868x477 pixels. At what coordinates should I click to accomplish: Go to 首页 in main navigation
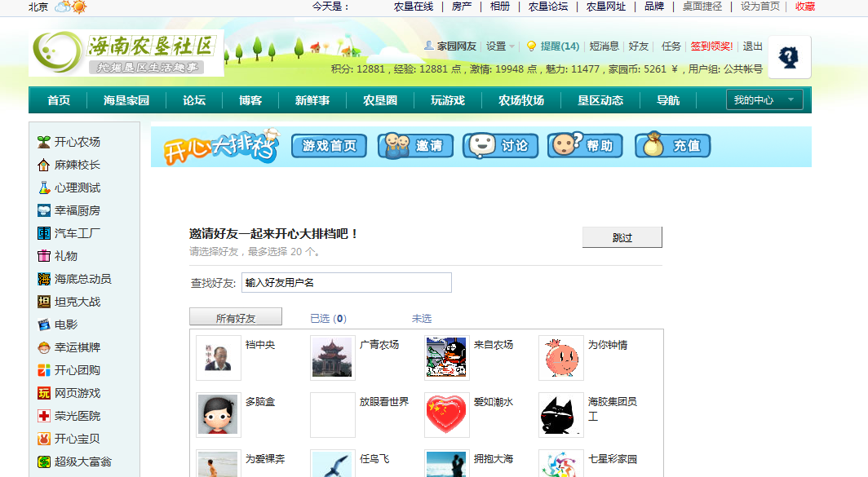coord(59,100)
